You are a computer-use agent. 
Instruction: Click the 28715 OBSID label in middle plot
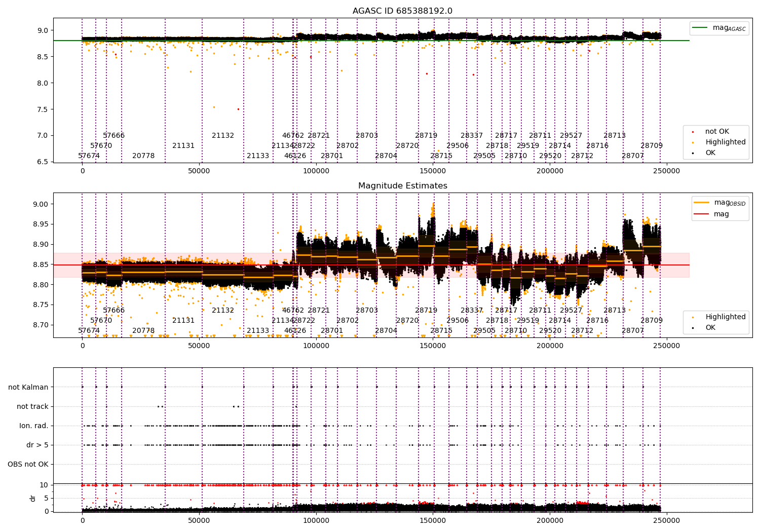point(441,331)
